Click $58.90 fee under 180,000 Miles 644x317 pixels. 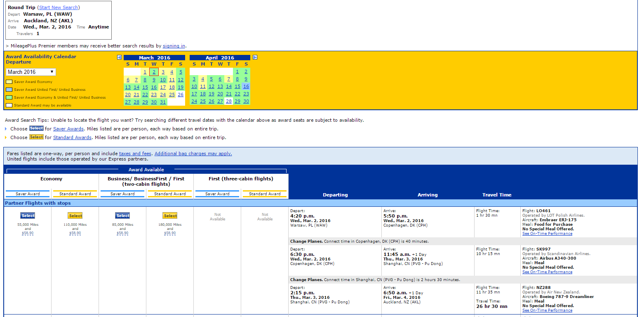(170, 233)
